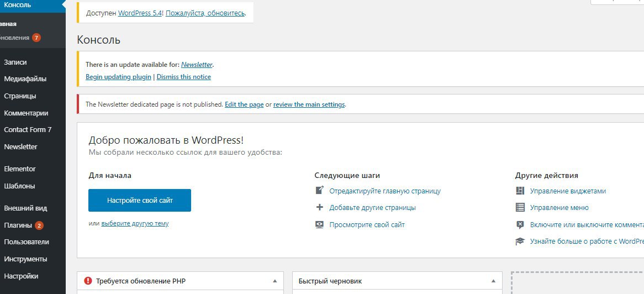644x294 pixels.
Task: Click the italic Newsletter plugin link
Action: 197,65
